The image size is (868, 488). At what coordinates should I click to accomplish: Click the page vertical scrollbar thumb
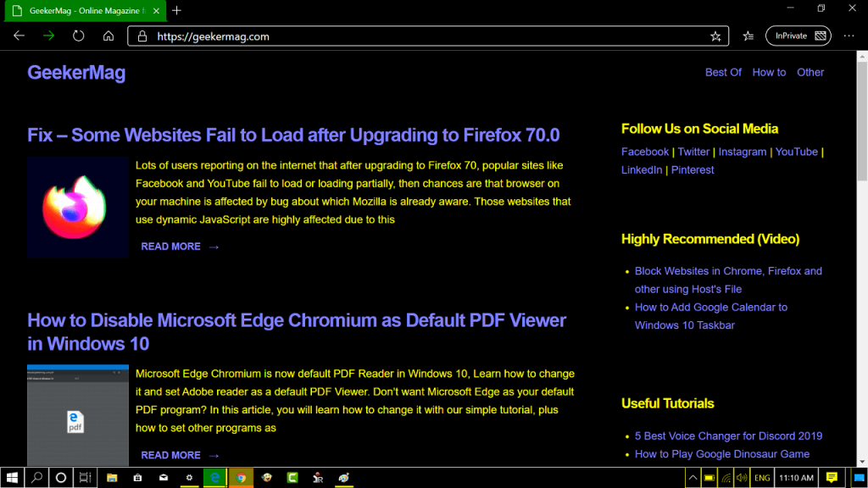coord(862,120)
